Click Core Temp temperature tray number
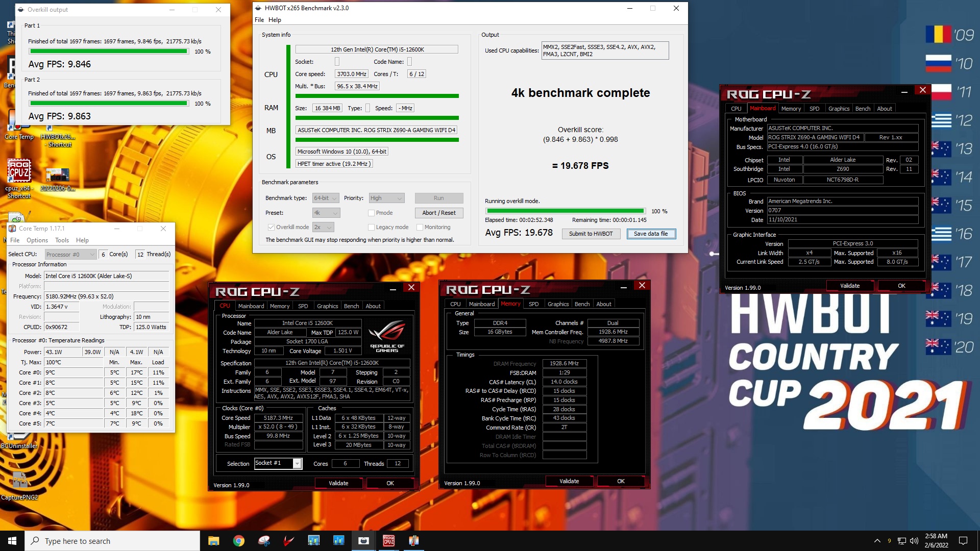 click(x=889, y=541)
